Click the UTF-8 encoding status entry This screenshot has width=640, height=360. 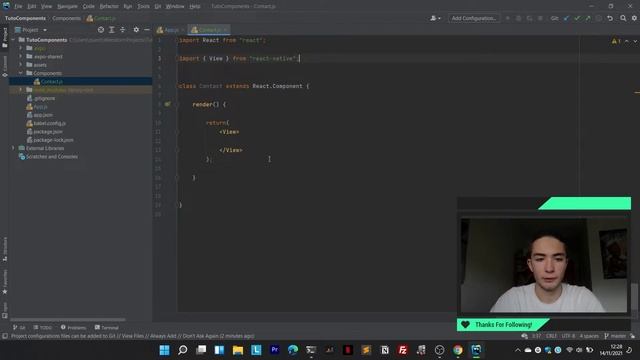pyautogui.click(x=568, y=336)
